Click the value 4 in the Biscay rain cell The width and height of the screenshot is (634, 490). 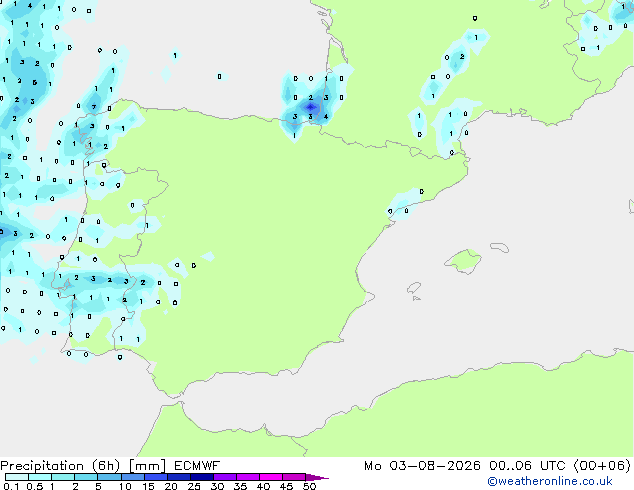(325, 117)
